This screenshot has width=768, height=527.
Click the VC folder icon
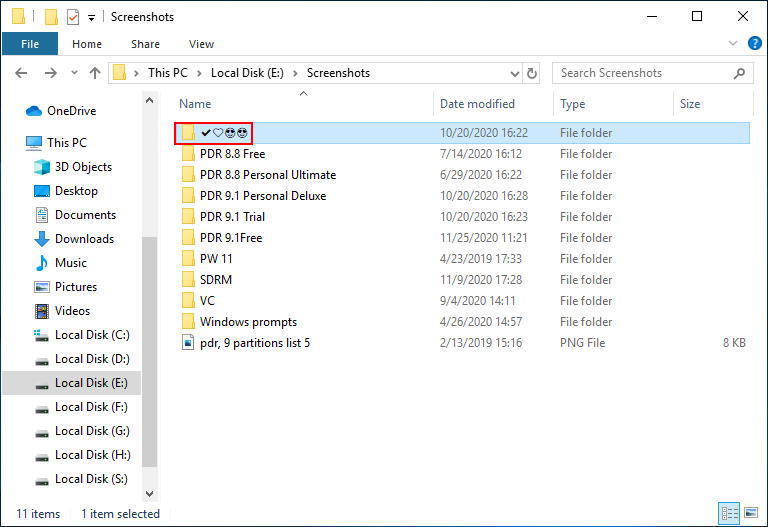click(x=188, y=301)
